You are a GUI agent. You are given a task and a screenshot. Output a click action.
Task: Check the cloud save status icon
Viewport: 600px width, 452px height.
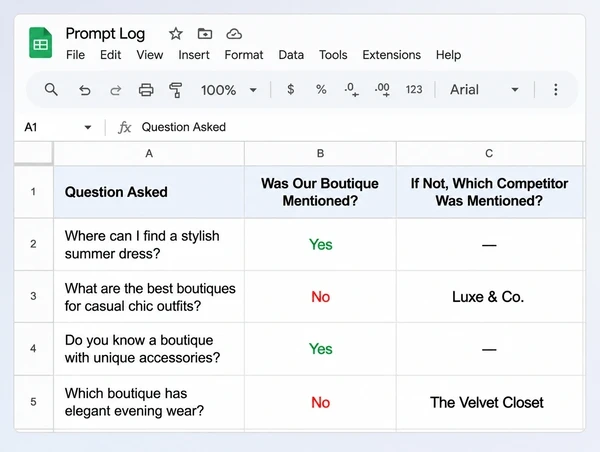(x=234, y=34)
